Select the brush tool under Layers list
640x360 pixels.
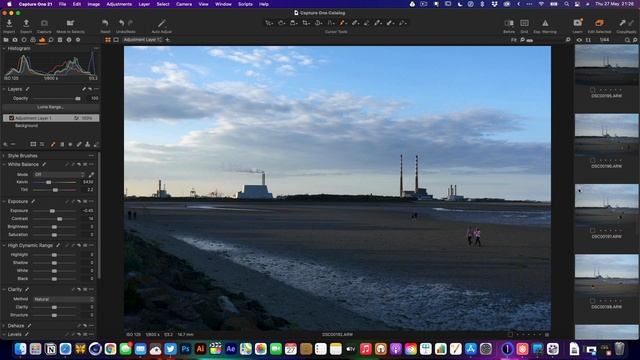pyautogui.click(x=53, y=144)
